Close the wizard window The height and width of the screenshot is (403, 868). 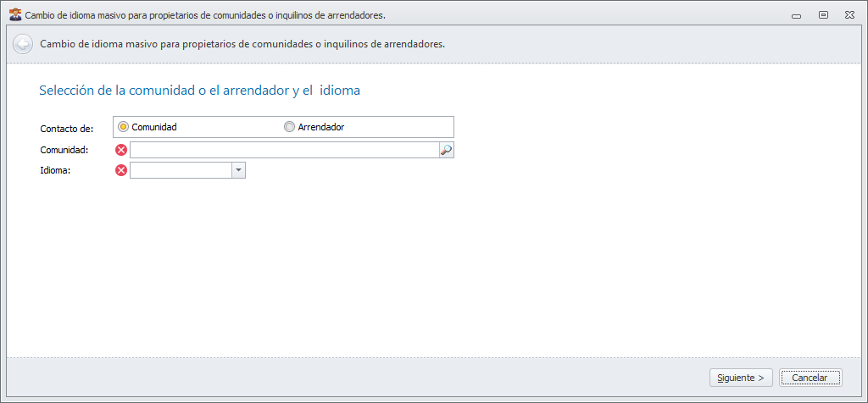click(849, 15)
